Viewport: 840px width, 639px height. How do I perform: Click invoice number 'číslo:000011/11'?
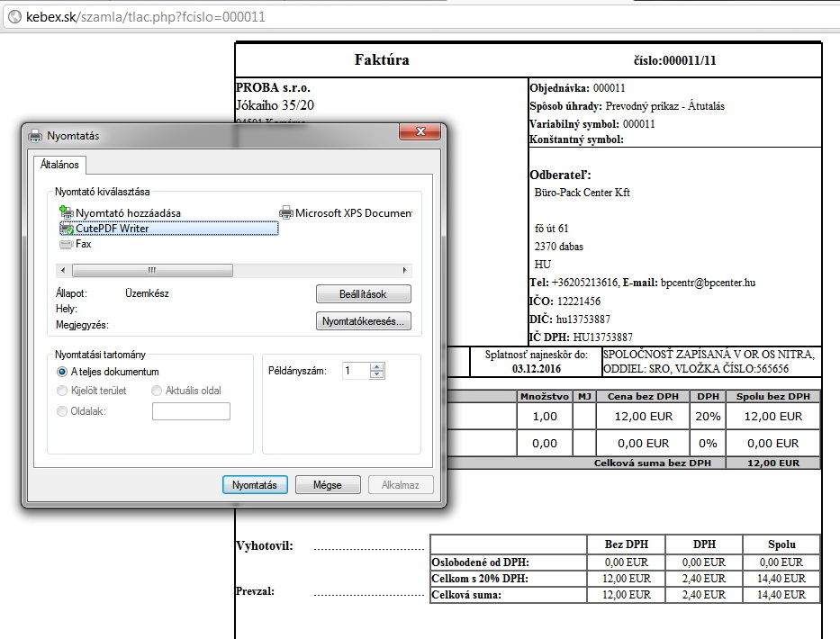tap(674, 60)
